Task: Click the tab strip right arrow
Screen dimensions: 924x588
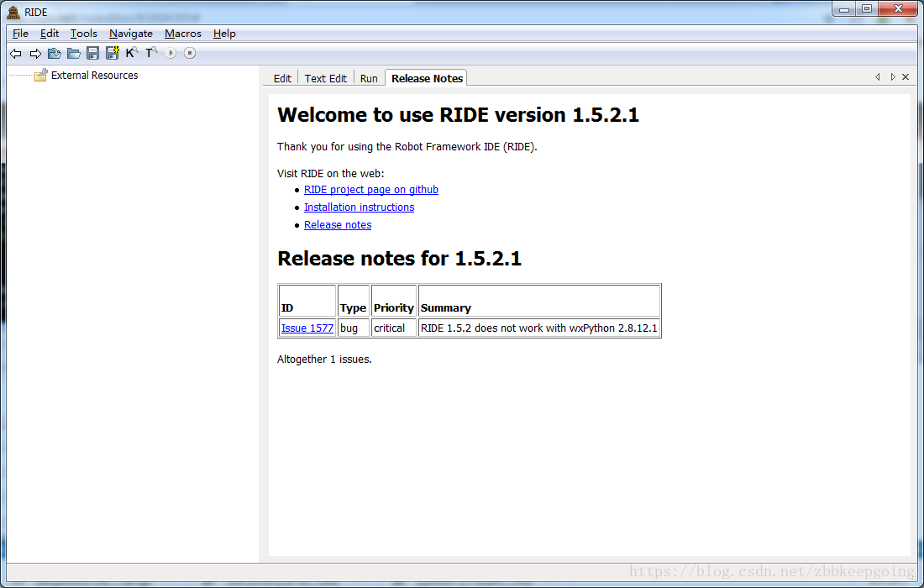Action: 893,77
